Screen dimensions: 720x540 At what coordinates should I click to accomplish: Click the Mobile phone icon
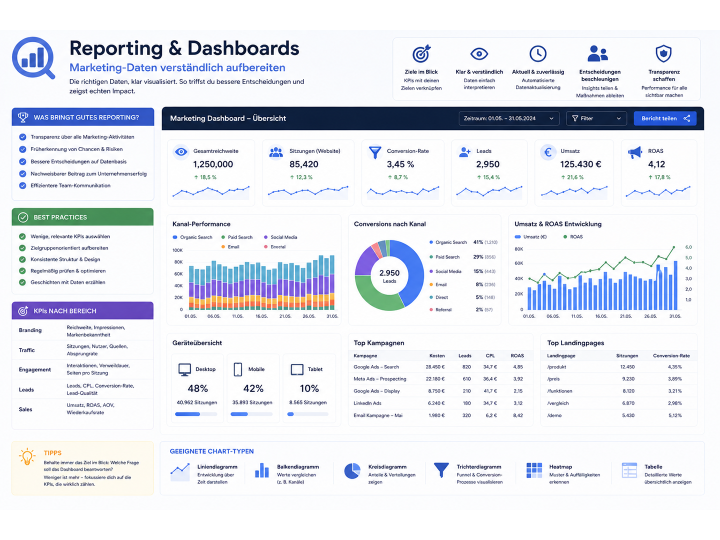coord(238,369)
